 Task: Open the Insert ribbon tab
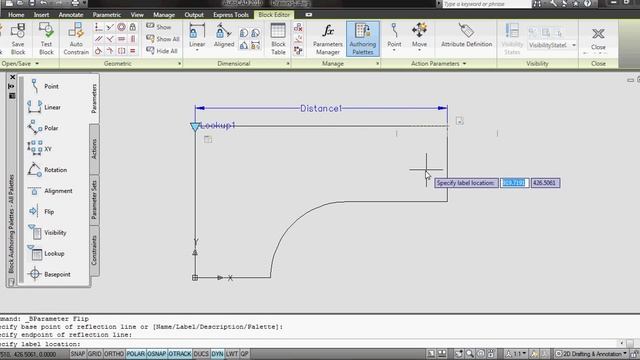pyautogui.click(x=41, y=15)
